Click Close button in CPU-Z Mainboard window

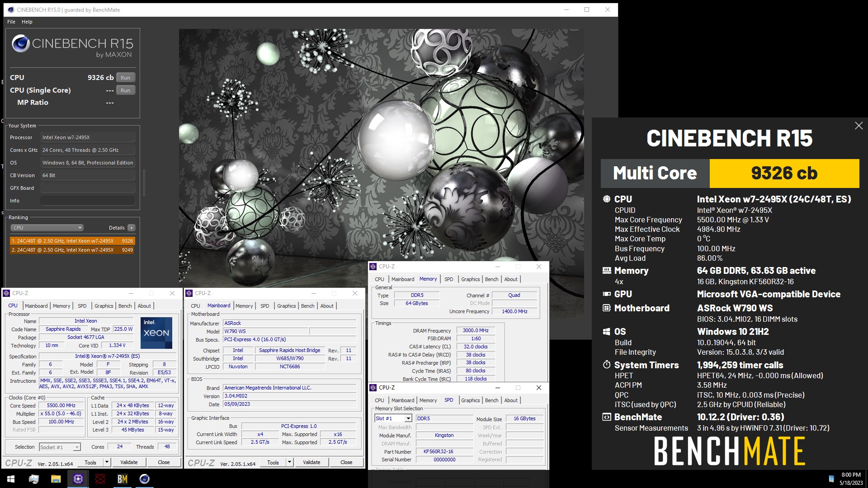(x=346, y=462)
